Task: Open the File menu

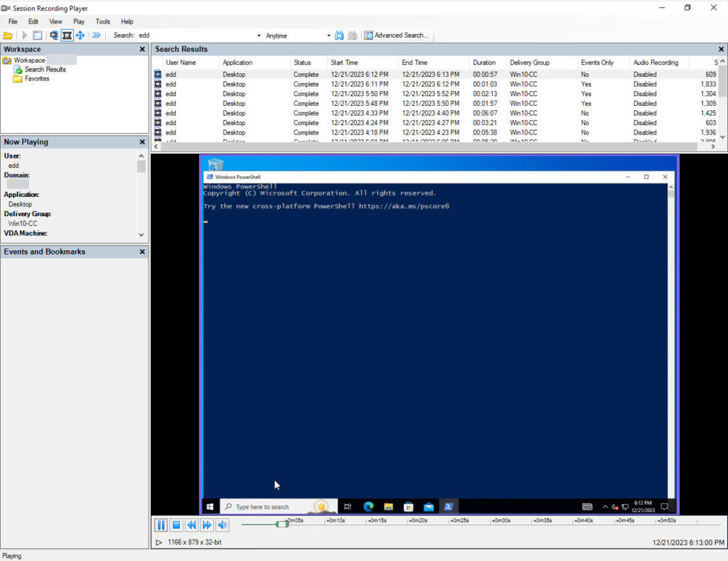Action: coord(13,21)
